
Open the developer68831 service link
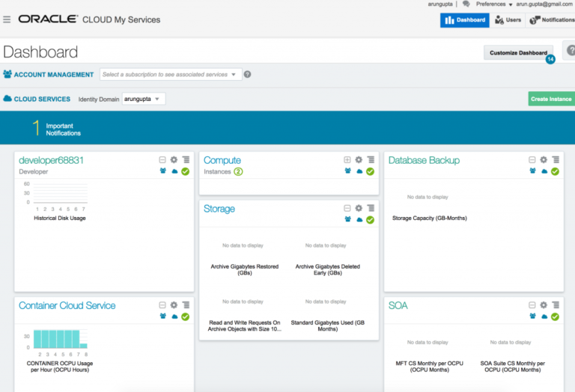[52, 160]
